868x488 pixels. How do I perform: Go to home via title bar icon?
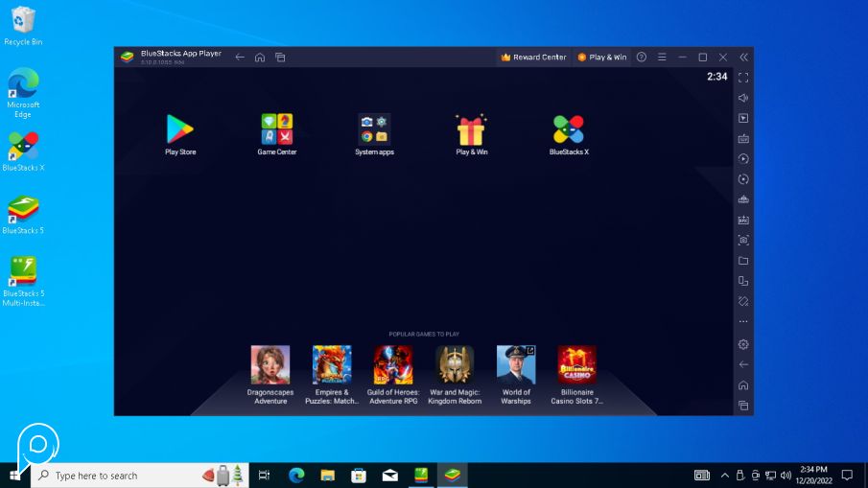tap(260, 57)
